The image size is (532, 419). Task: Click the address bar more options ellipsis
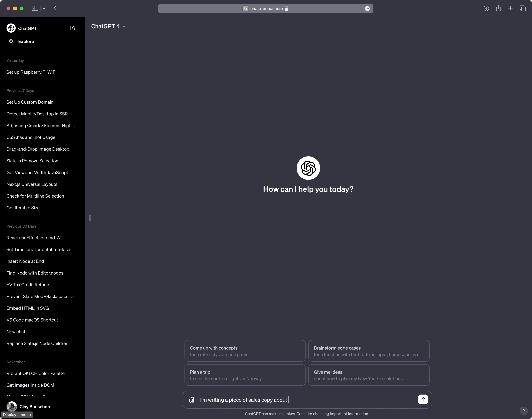pos(367,9)
